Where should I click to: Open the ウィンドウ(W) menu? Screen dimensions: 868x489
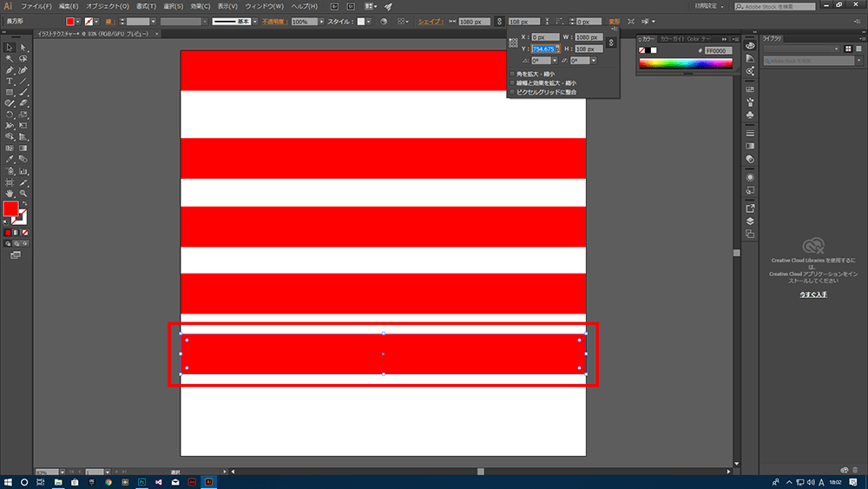pos(264,7)
